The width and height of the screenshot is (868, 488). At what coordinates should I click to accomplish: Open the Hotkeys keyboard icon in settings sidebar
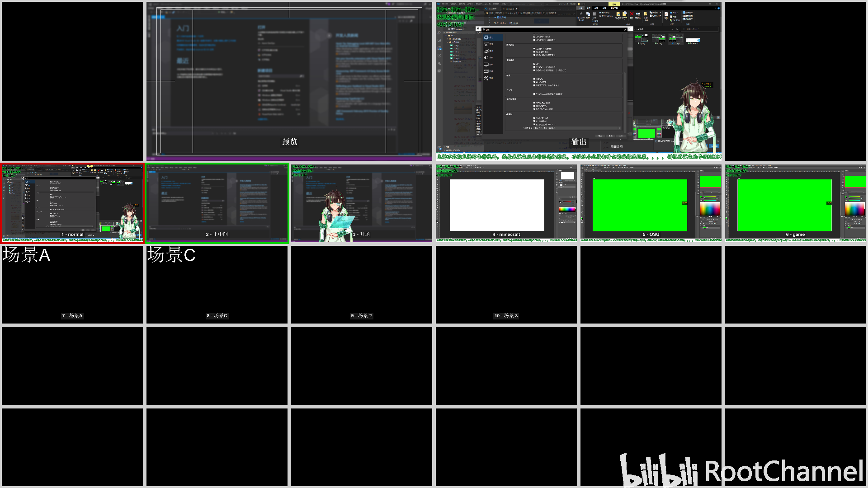(486, 71)
